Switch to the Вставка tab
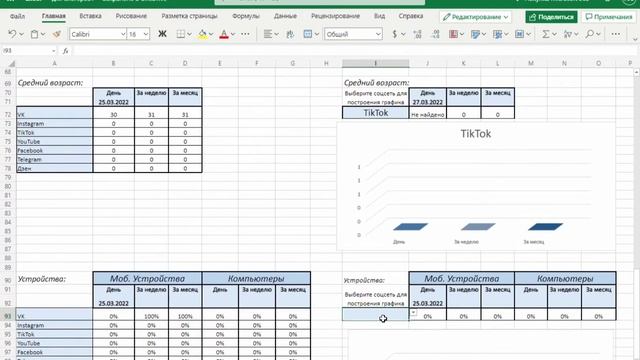This screenshot has width=640, height=360. point(90,16)
